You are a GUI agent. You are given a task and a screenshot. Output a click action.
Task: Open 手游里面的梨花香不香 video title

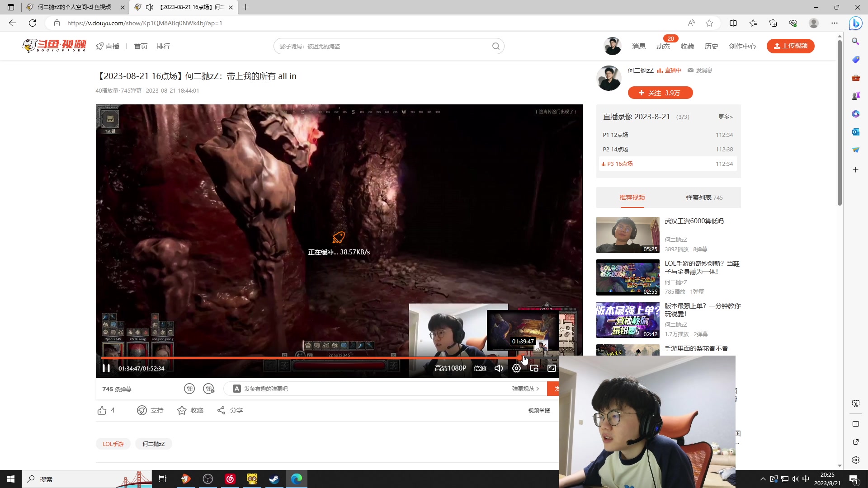(696, 348)
